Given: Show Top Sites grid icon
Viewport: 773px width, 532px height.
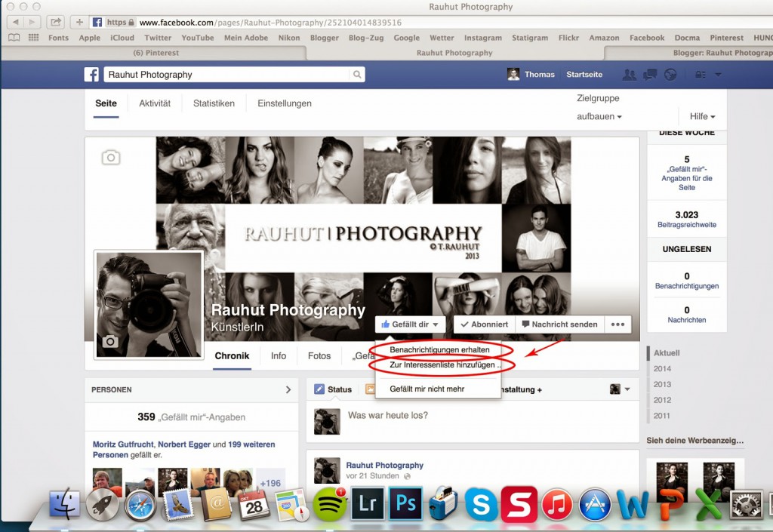Looking at the screenshot, I should tap(33, 38).
